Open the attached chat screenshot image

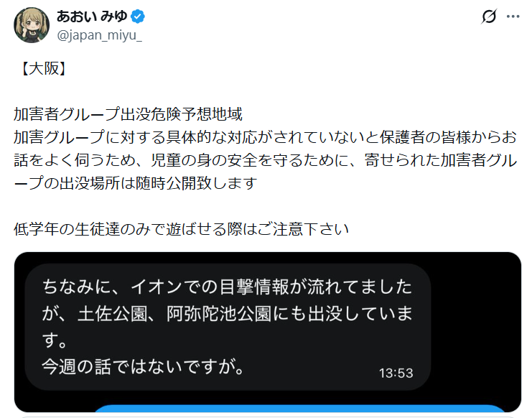coord(268,332)
